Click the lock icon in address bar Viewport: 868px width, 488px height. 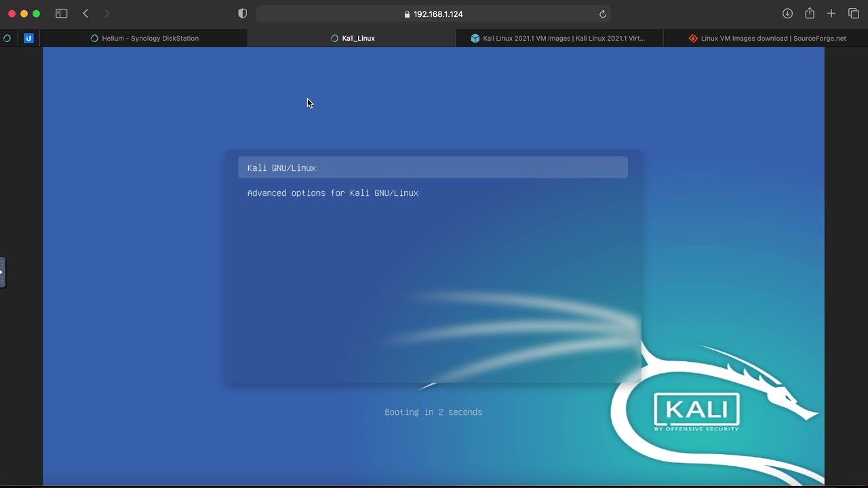[x=407, y=14]
